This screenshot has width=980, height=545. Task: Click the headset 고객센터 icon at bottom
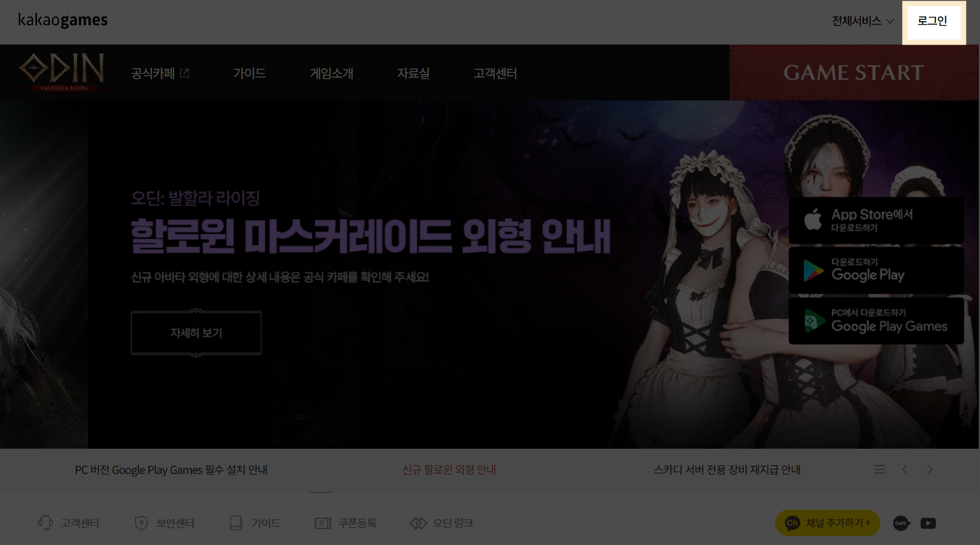(x=46, y=523)
